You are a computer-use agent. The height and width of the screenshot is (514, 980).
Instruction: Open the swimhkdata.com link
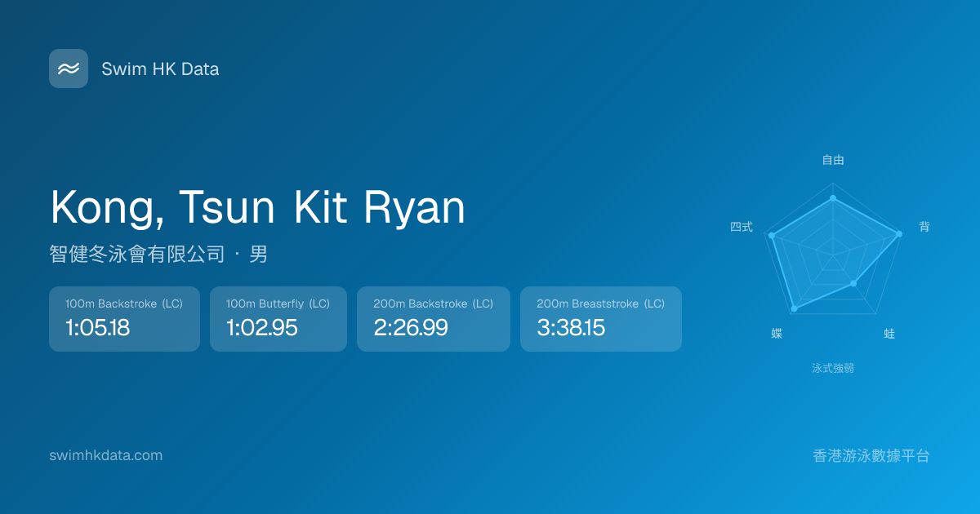105,455
